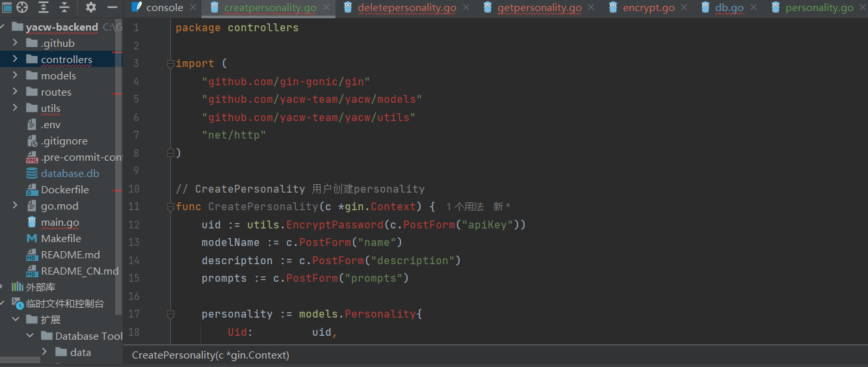Switch to deletepersonality.go tab
Screen dimensions: 868x367
pos(407,8)
